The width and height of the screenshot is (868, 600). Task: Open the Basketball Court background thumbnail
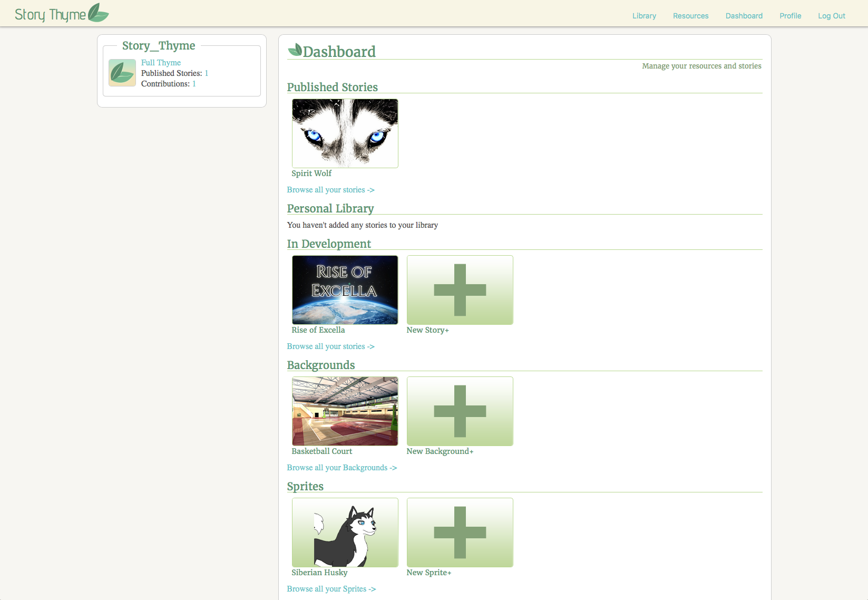tap(345, 411)
